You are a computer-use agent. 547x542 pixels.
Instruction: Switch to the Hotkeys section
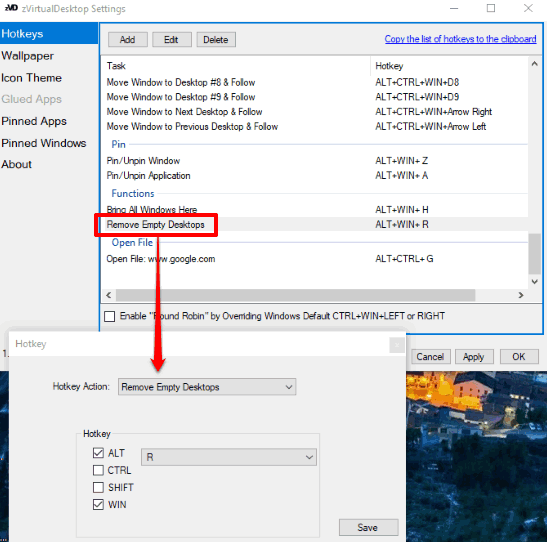point(49,33)
